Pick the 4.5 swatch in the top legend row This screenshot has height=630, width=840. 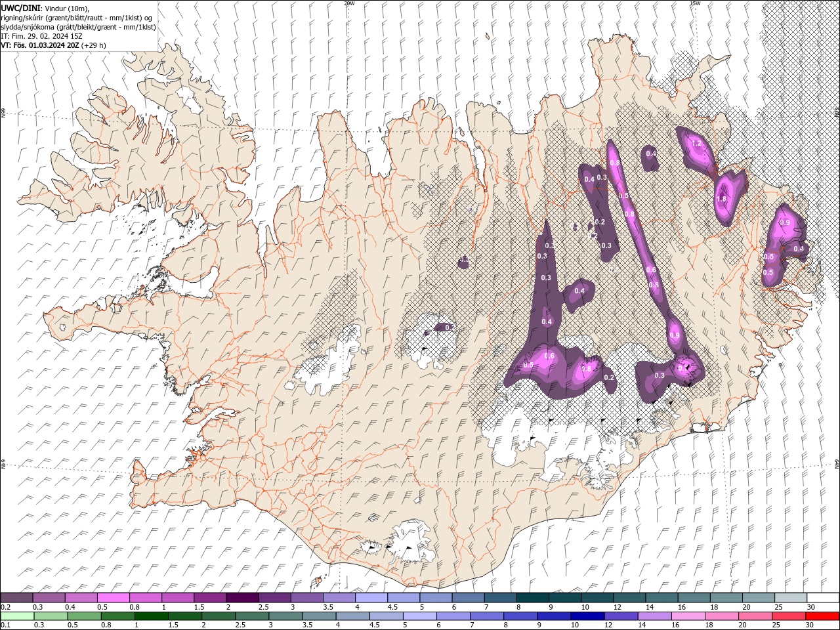coord(403,598)
